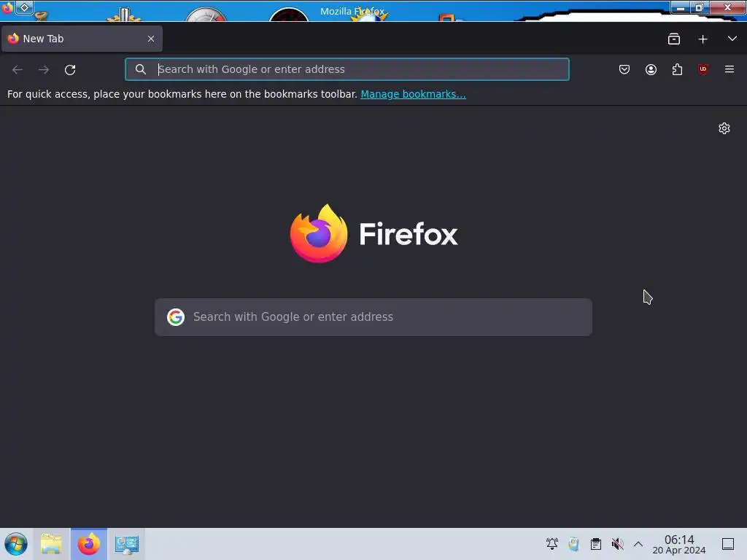
Task: Open the uBlock Origin extension popup
Action: [x=703, y=69]
